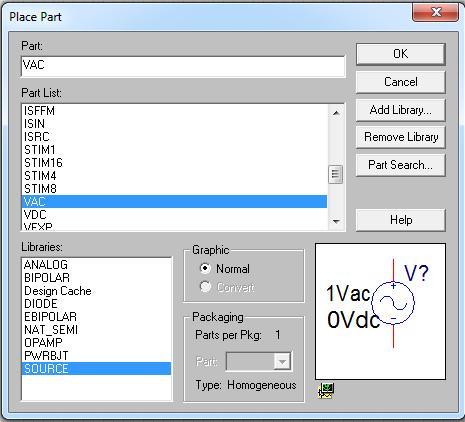Select VDC in the Part List
The height and width of the screenshot is (422, 465).
coord(174,215)
